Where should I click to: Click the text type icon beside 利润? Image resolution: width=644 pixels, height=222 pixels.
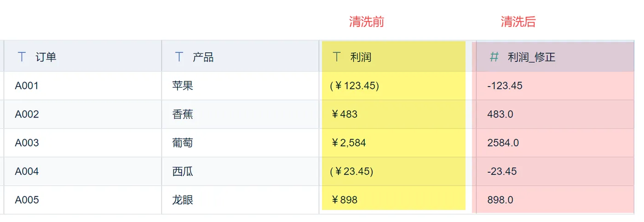pos(337,57)
